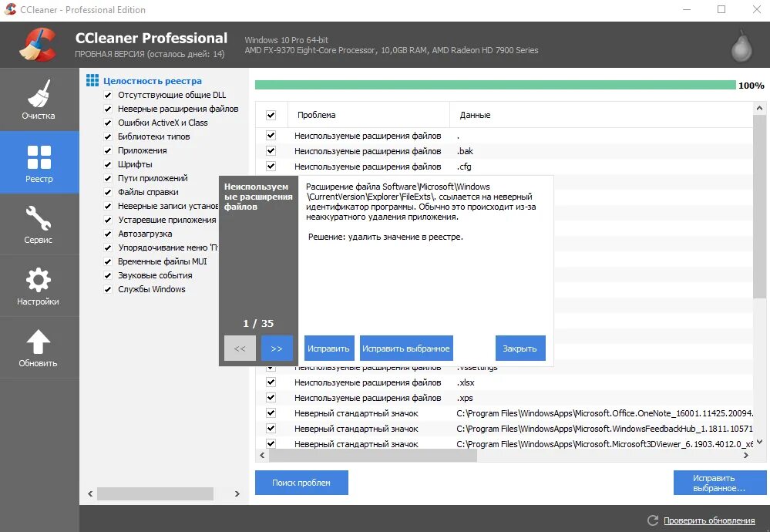
Task: Toggle Звуковые события checkbox
Action: click(x=108, y=275)
